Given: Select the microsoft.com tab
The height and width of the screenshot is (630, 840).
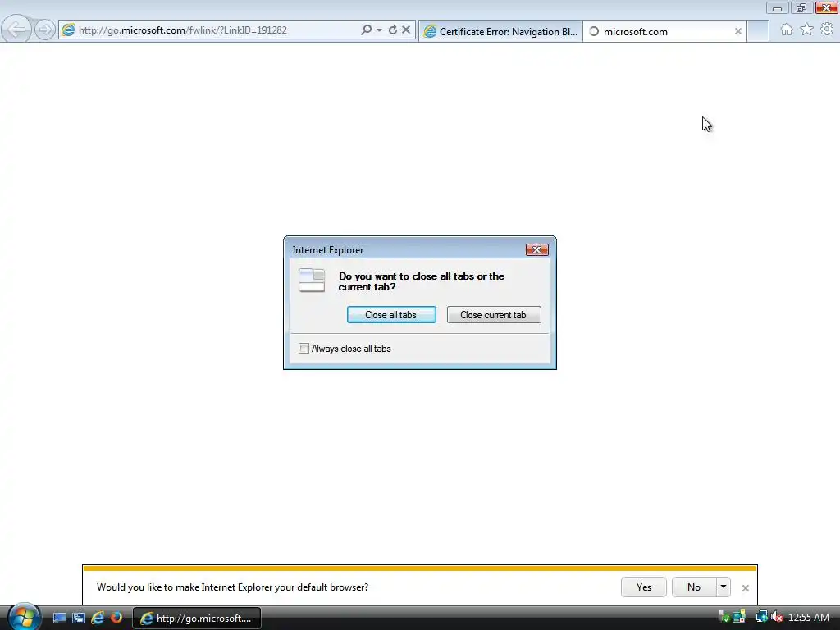Looking at the screenshot, I should 664,32.
